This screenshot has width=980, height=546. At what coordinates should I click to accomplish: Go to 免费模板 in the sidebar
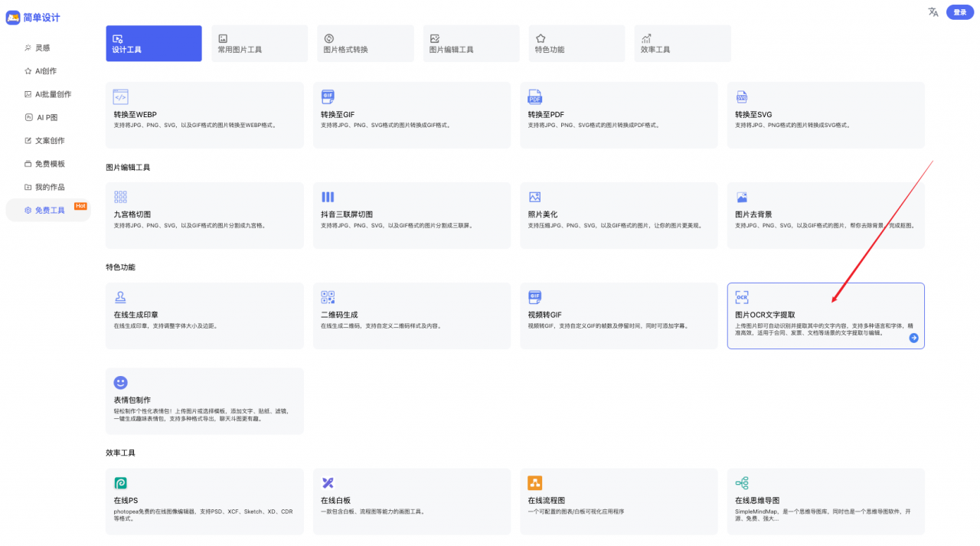50,164
